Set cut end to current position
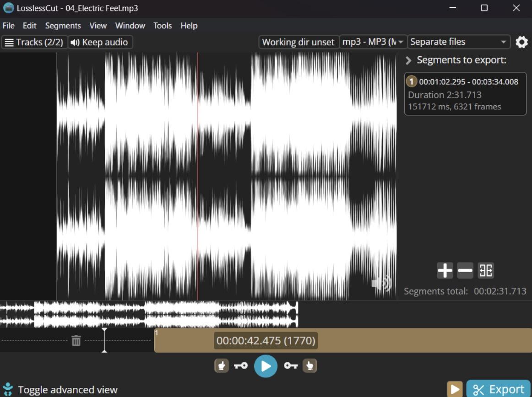Screen dimensions: 532x397 [310, 366]
